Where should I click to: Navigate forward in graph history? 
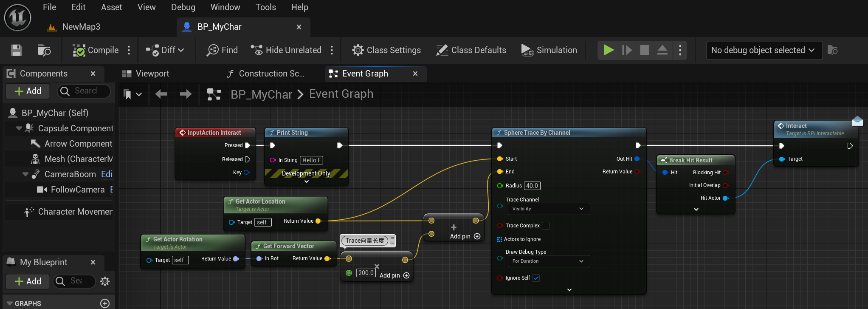pyautogui.click(x=186, y=94)
